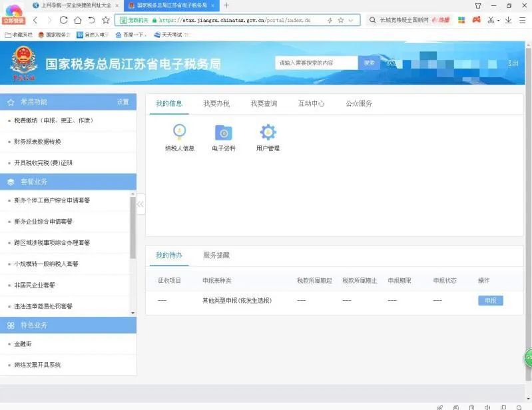Reload page with refresh icon
Image resolution: width=532 pixels, height=410 pixels.
click(x=63, y=20)
